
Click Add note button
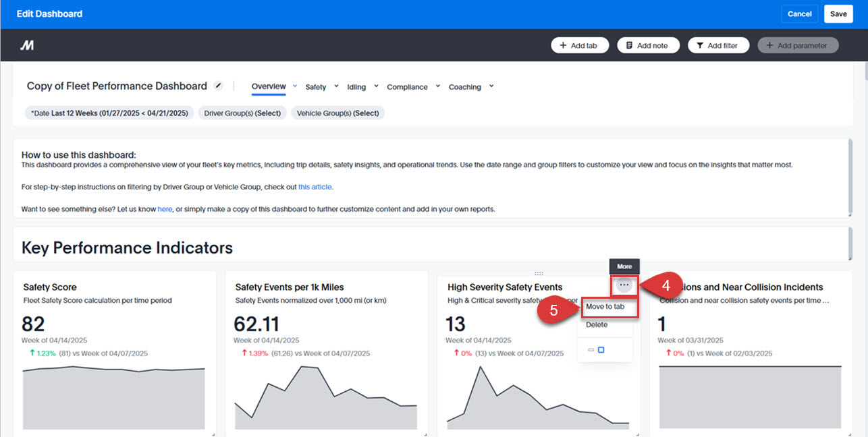(647, 45)
